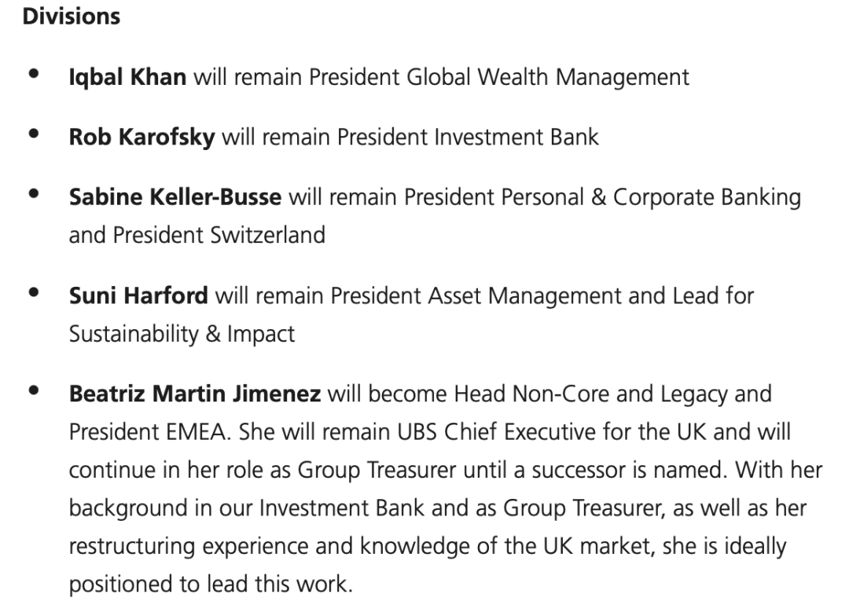Click the bullet before Sabine Keller-Busse
Image resolution: width=849 pixels, height=616 pixels.
[34, 193]
